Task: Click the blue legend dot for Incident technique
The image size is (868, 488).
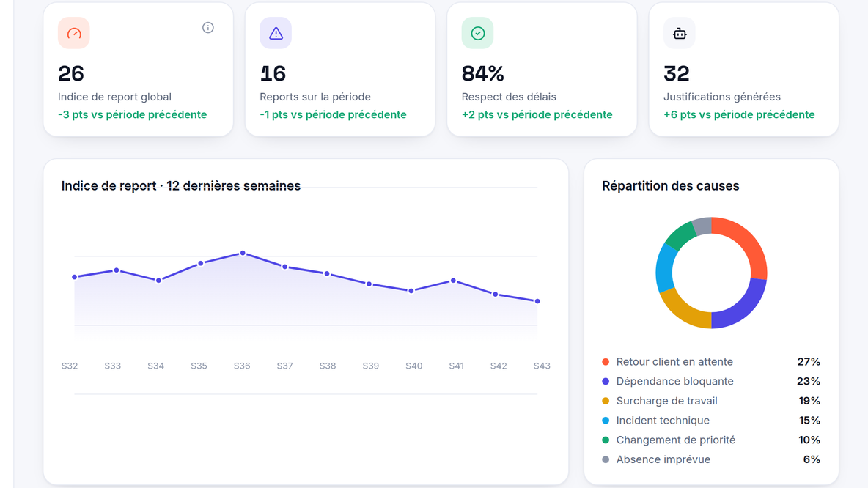Action: pyautogui.click(x=606, y=421)
